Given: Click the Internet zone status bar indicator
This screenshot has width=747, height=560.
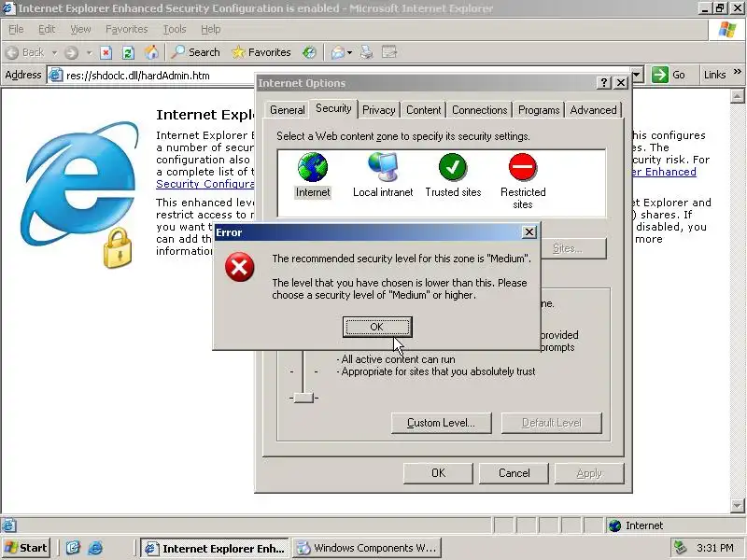Looking at the screenshot, I should [x=636, y=525].
